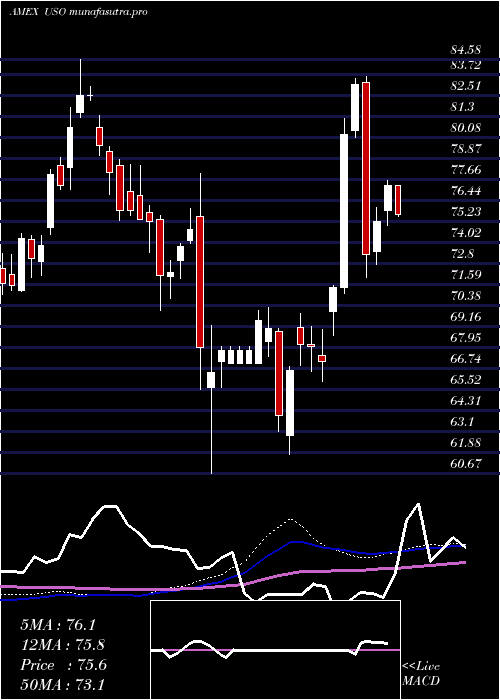Click the 66.74 price axis label
The width and height of the screenshot is (500, 700).
[466, 358]
